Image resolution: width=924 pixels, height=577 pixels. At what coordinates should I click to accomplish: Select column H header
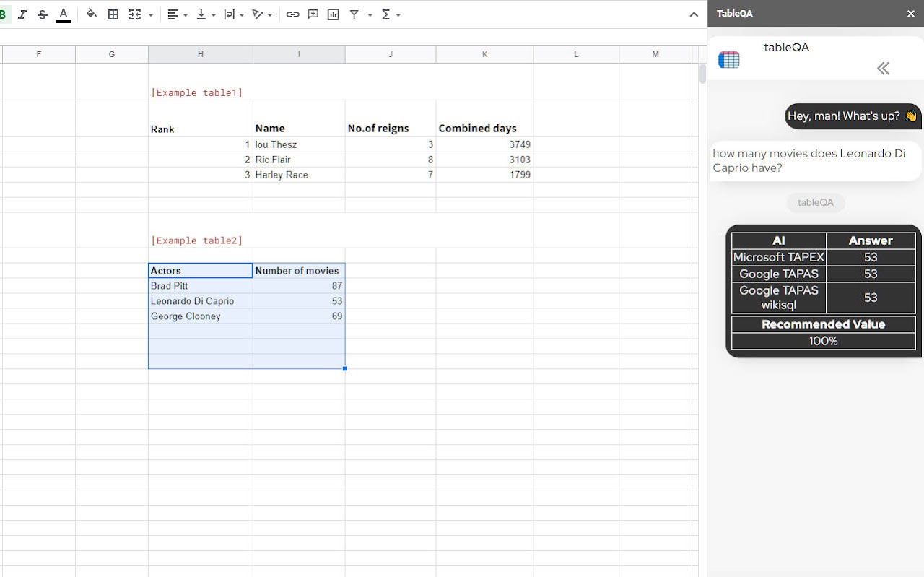pos(200,54)
